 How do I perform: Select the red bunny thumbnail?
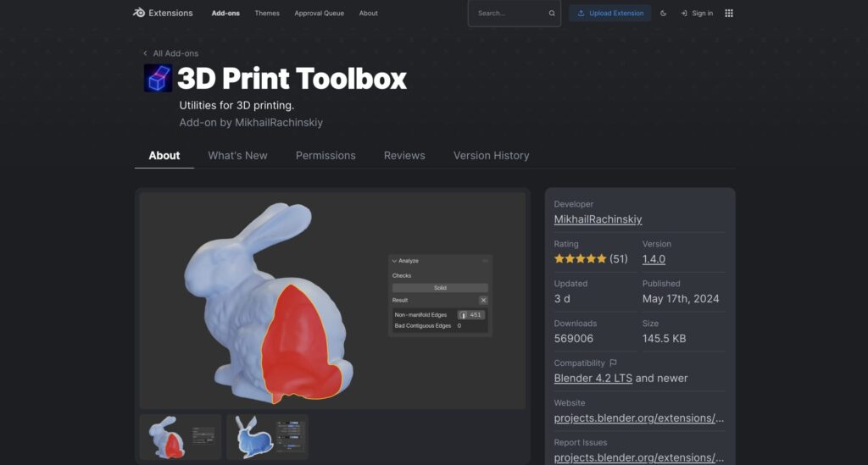click(181, 437)
